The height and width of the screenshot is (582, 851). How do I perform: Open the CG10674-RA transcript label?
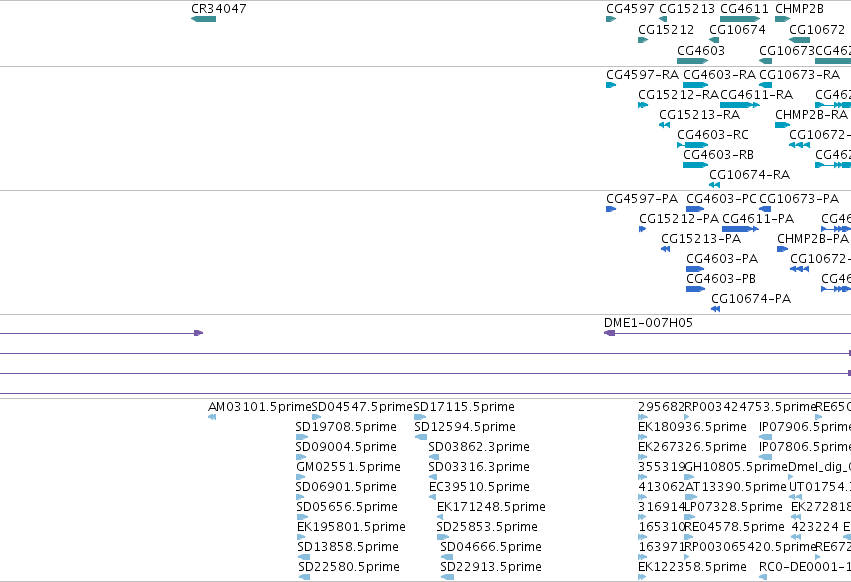(x=750, y=175)
